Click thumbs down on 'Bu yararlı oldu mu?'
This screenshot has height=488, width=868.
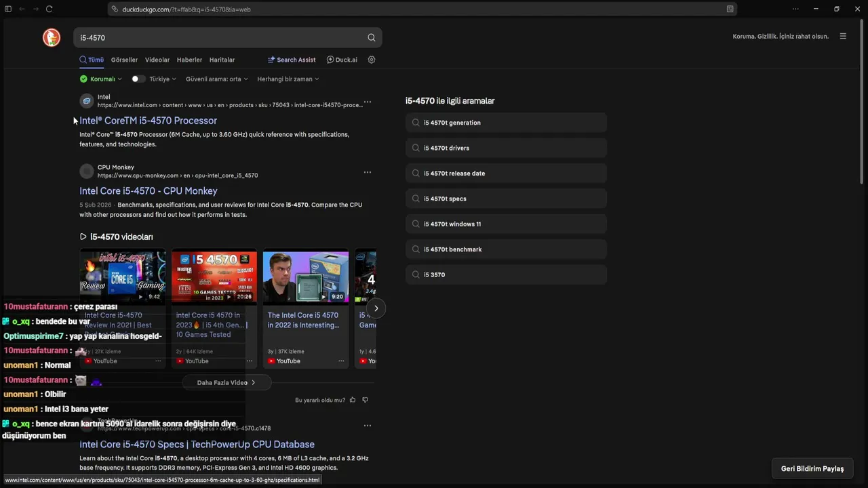(x=365, y=400)
